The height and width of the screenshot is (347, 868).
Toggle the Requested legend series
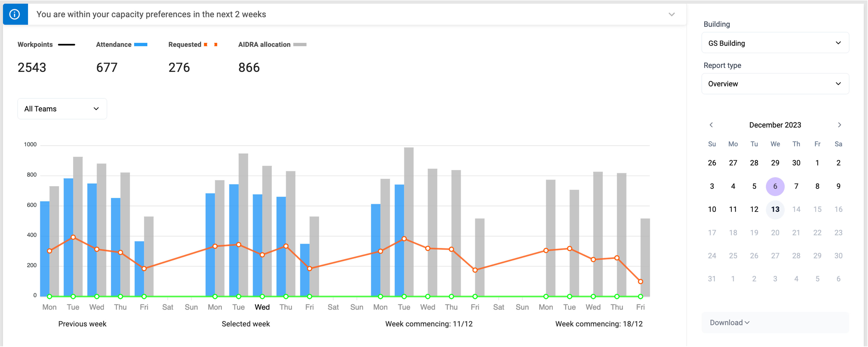(x=185, y=44)
